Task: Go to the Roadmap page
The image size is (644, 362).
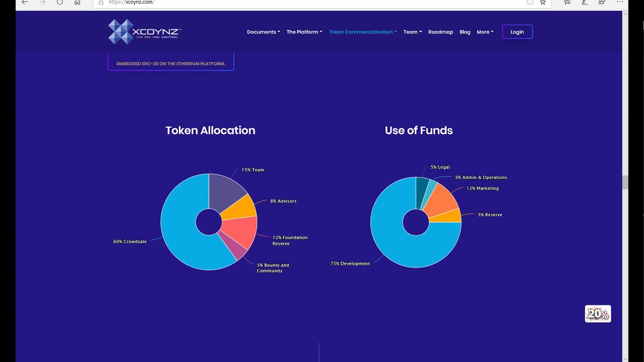Action: coord(441,32)
